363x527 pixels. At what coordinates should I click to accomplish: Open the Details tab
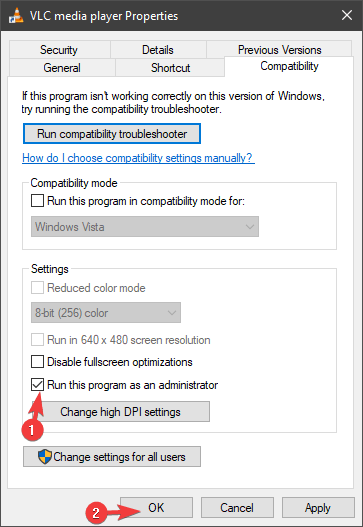(158, 50)
